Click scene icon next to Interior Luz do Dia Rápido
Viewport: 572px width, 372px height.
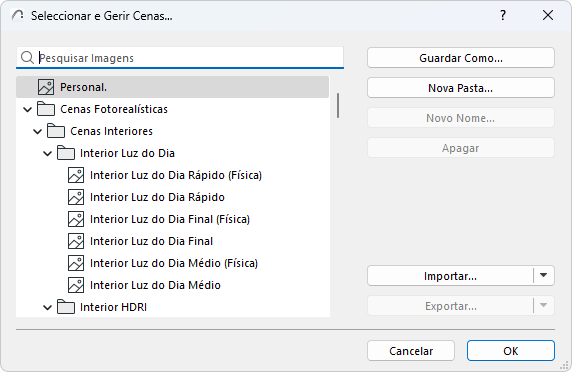(76, 197)
